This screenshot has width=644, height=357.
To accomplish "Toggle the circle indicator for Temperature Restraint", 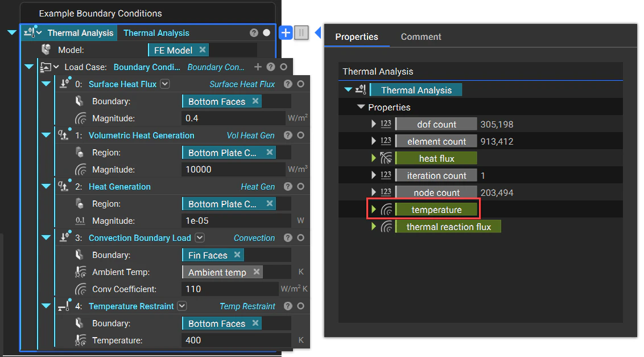I will click(x=300, y=306).
